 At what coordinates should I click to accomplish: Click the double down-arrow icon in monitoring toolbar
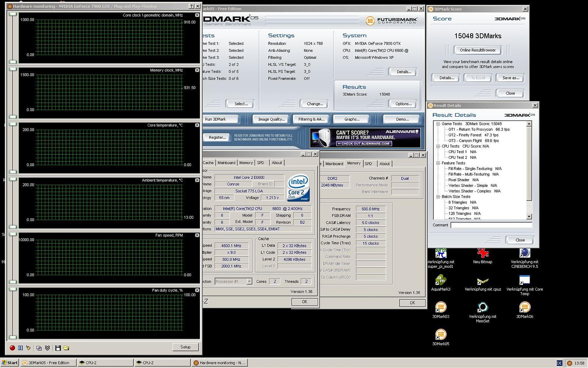[47, 348]
